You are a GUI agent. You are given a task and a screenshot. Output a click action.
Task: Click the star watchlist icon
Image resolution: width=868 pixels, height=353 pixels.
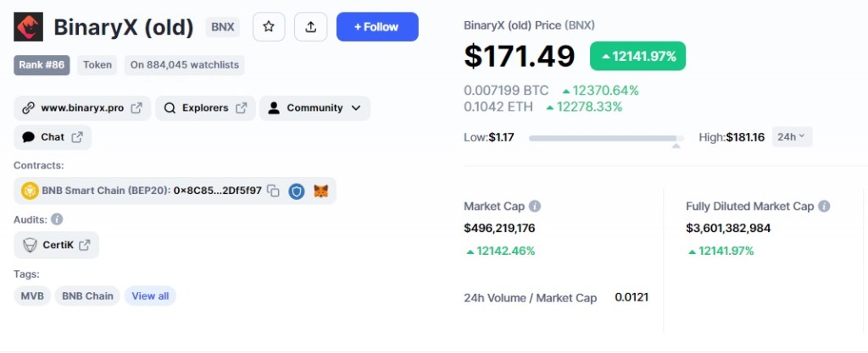pos(269,26)
